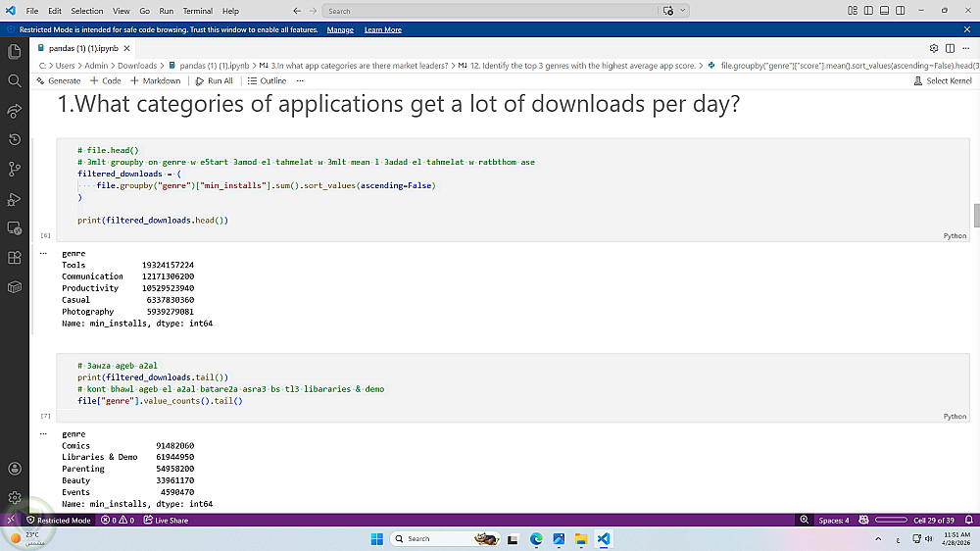Open the Explorer view in the activity bar
The width and height of the screenshot is (980, 551).
click(x=15, y=51)
